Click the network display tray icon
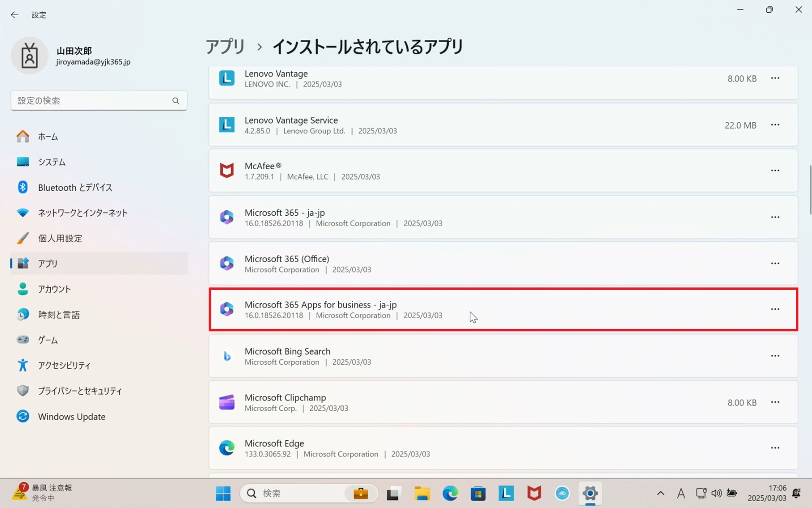Screen dimensions: 812x508 click(701, 493)
